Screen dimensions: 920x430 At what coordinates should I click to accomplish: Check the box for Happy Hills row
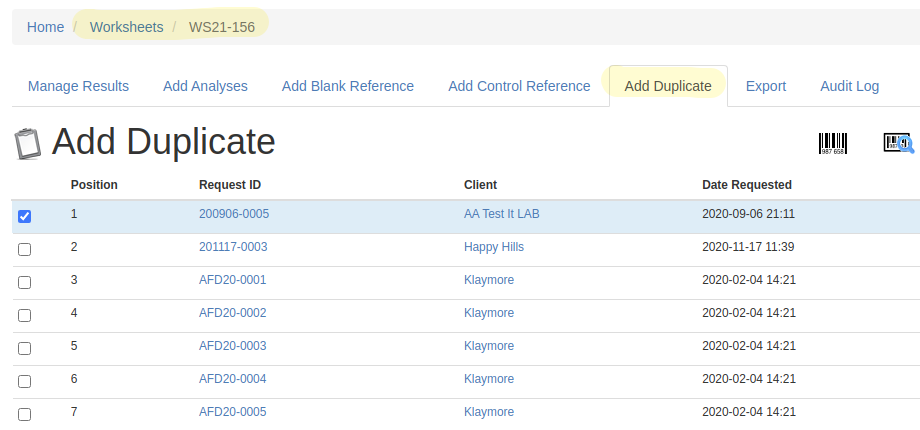pyautogui.click(x=25, y=249)
